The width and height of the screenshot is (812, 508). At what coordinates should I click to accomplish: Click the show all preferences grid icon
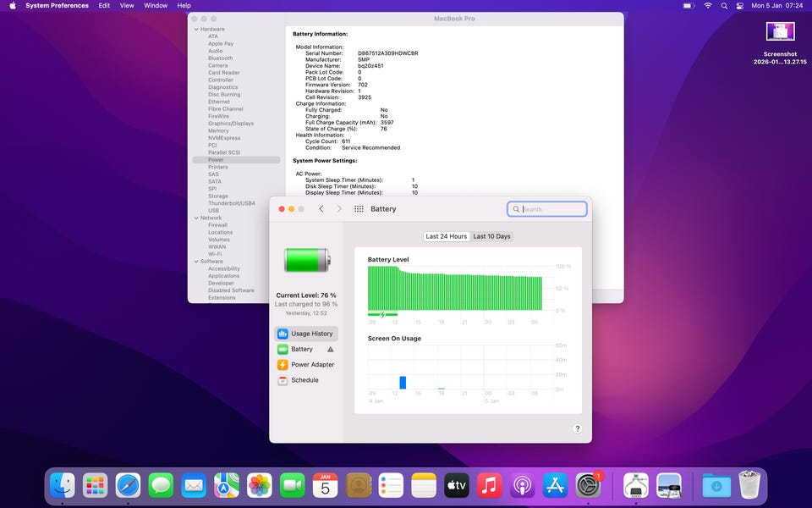tap(359, 209)
